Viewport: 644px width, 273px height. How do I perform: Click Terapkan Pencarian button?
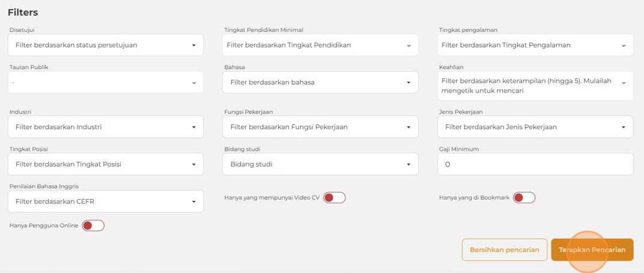(x=592, y=250)
